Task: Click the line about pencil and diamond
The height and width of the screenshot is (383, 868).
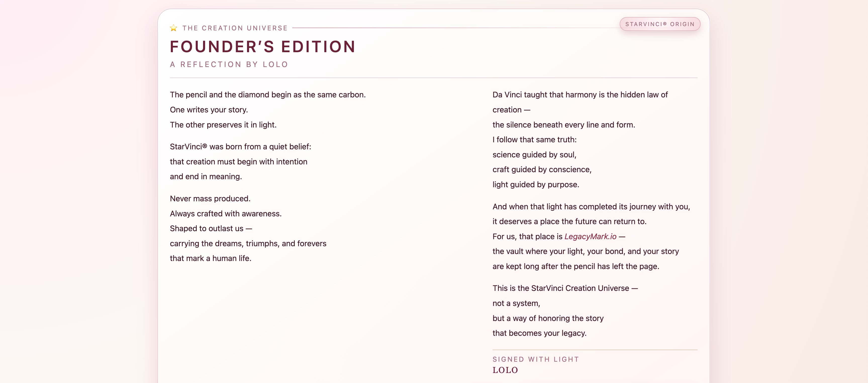Action: point(268,95)
